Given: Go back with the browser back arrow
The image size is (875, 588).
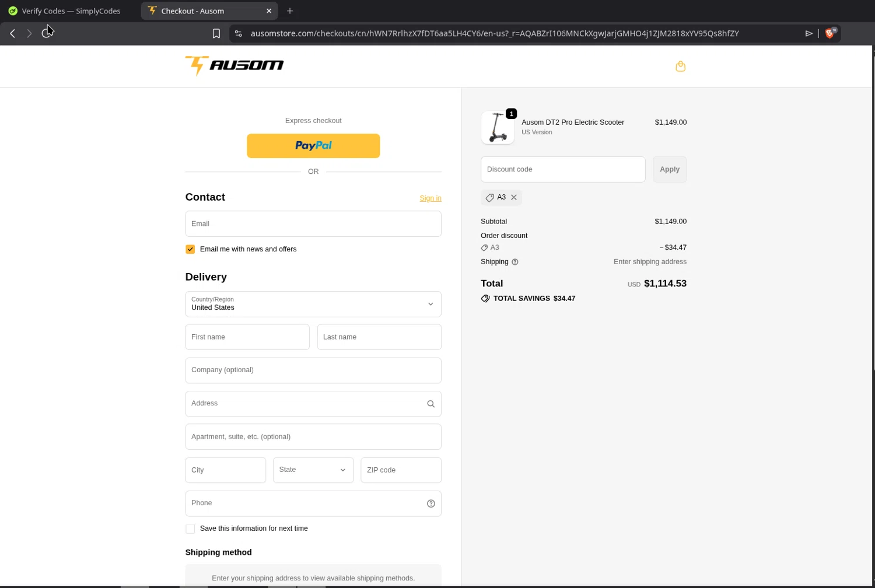Looking at the screenshot, I should pos(12,33).
